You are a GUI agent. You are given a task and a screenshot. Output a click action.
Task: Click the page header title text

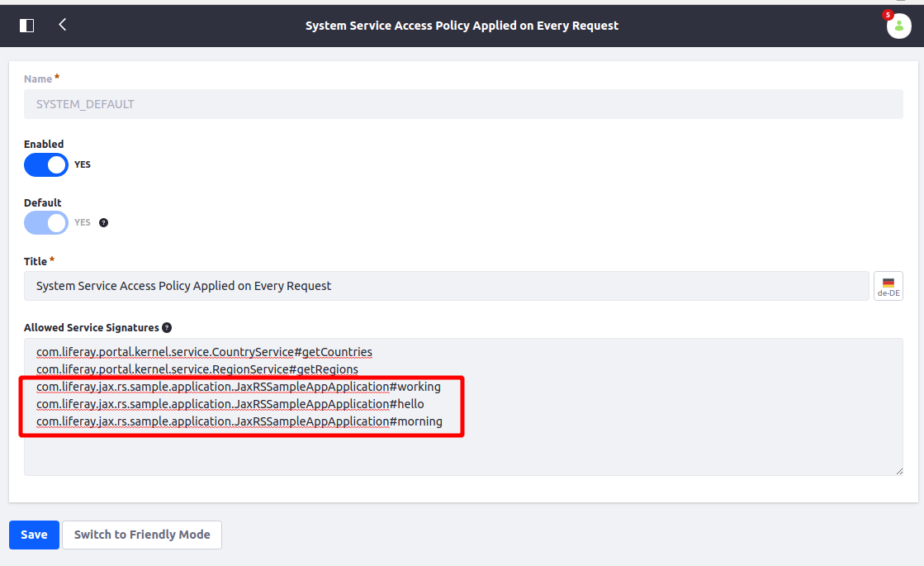tap(462, 26)
